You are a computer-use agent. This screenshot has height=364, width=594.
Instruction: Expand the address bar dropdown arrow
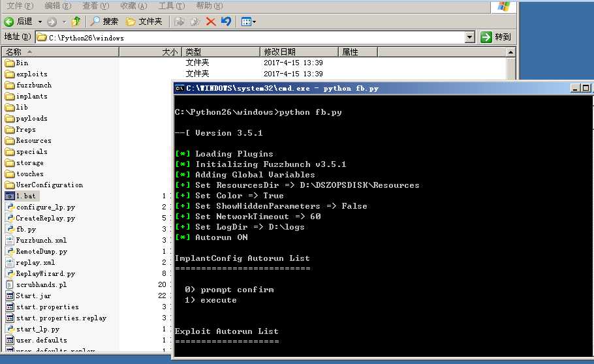tap(470, 37)
